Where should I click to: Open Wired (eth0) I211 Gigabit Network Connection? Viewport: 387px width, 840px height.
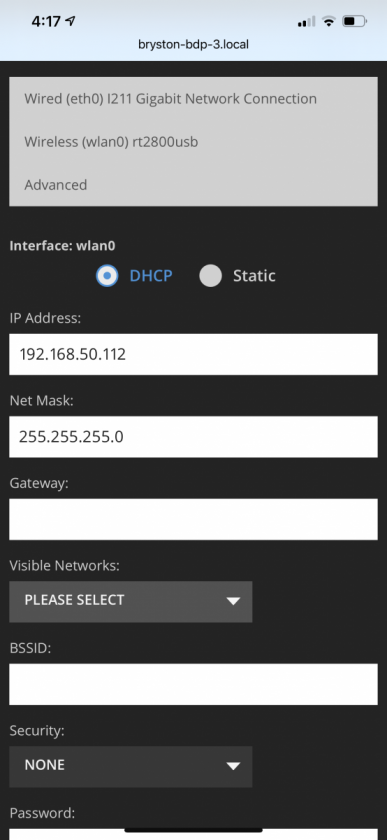tap(170, 99)
